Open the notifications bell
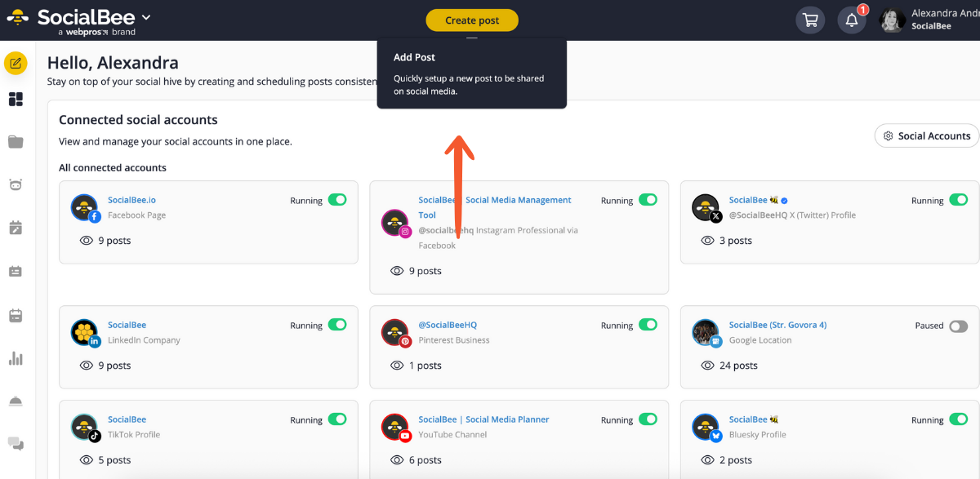The height and width of the screenshot is (479, 980). click(x=852, y=20)
